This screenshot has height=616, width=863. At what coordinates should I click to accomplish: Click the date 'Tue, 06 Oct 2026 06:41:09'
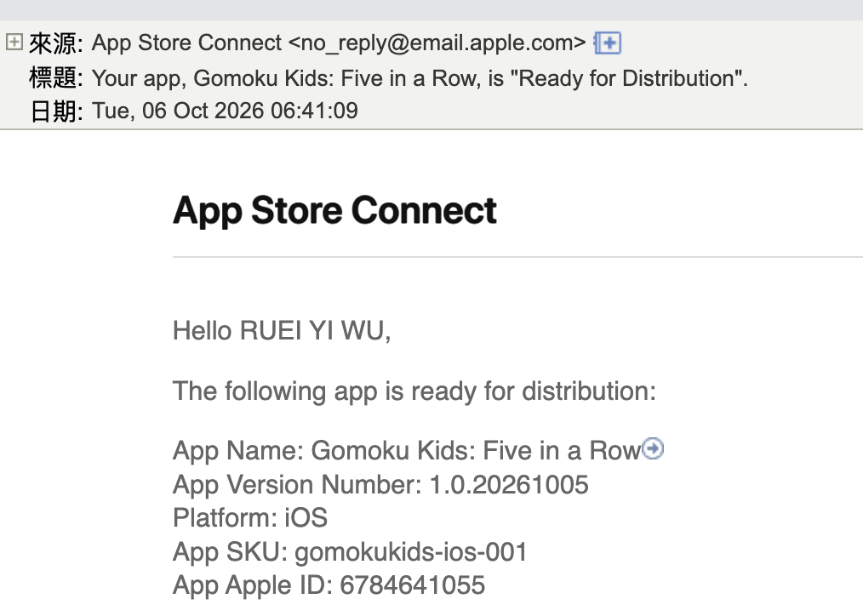(x=225, y=111)
